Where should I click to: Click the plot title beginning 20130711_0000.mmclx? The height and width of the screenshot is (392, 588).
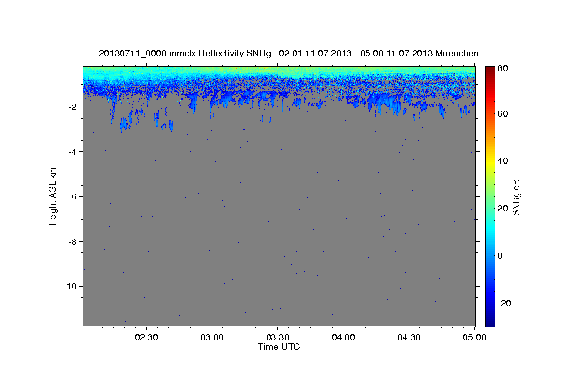[289, 53]
